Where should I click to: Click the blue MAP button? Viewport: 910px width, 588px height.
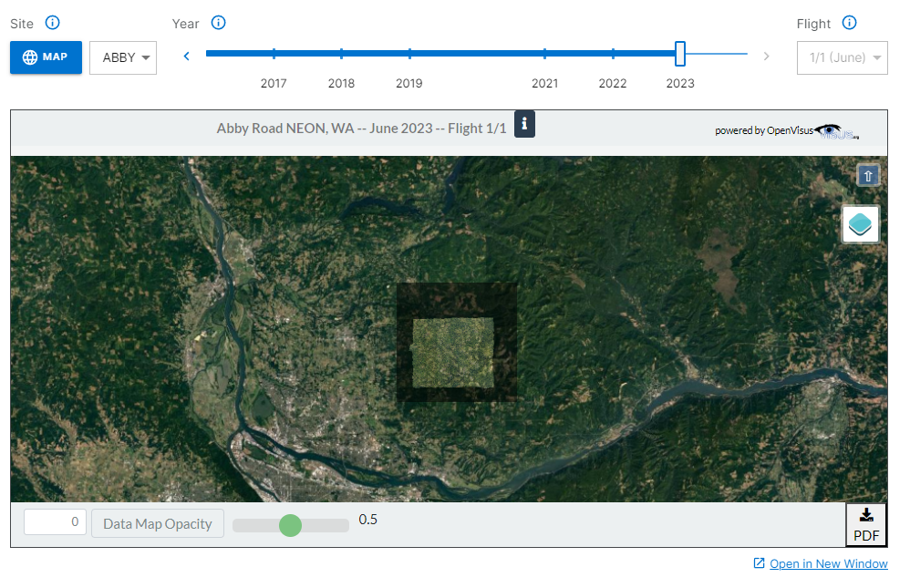coord(46,57)
